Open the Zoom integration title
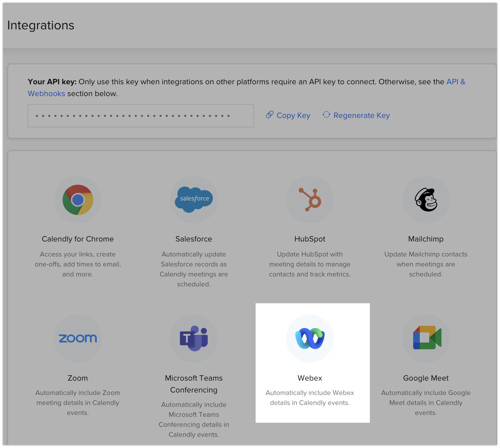 tap(78, 378)
